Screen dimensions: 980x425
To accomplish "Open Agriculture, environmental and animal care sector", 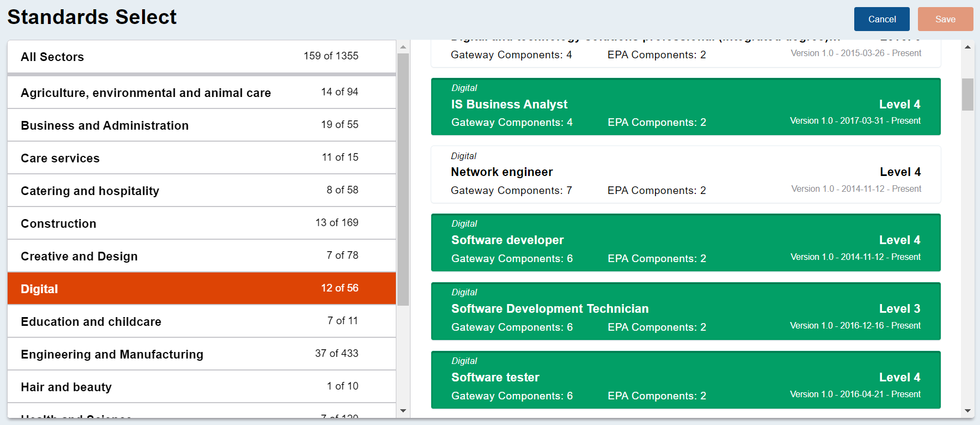I will click(x=201, y=93).
